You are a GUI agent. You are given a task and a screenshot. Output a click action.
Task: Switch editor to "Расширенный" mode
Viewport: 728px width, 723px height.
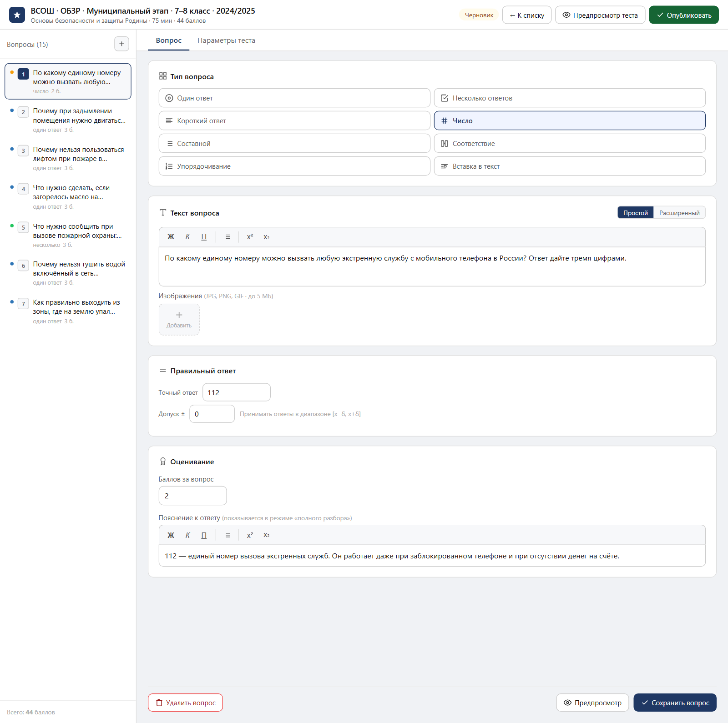pyautogui.click(x=679, y=213)
